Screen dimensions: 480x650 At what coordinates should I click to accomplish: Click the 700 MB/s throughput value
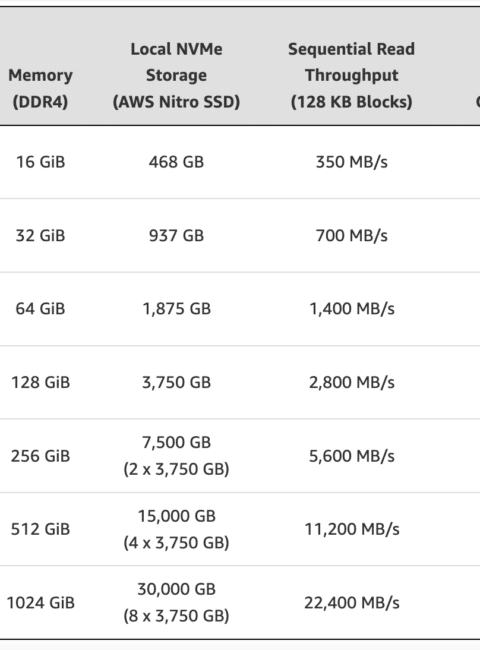tap(352, 235)
